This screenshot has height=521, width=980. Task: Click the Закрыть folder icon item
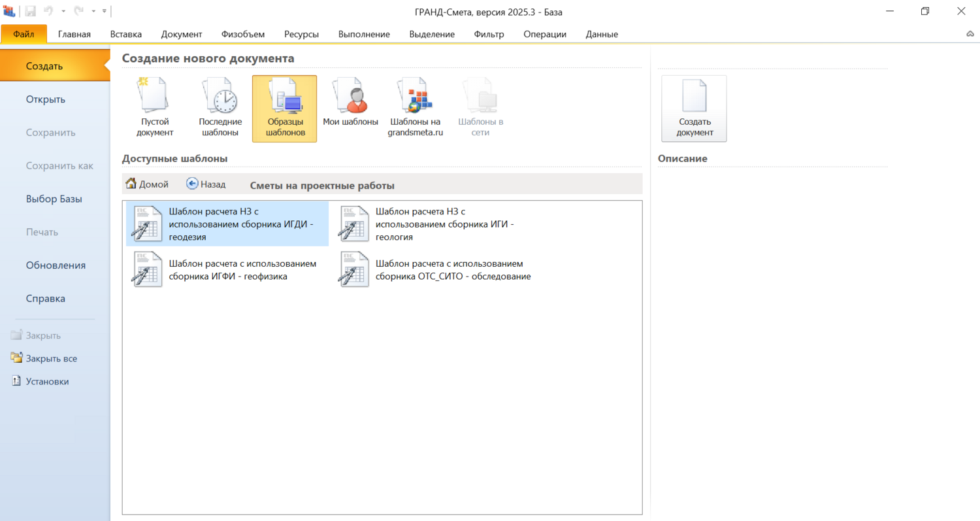point(36,335)
